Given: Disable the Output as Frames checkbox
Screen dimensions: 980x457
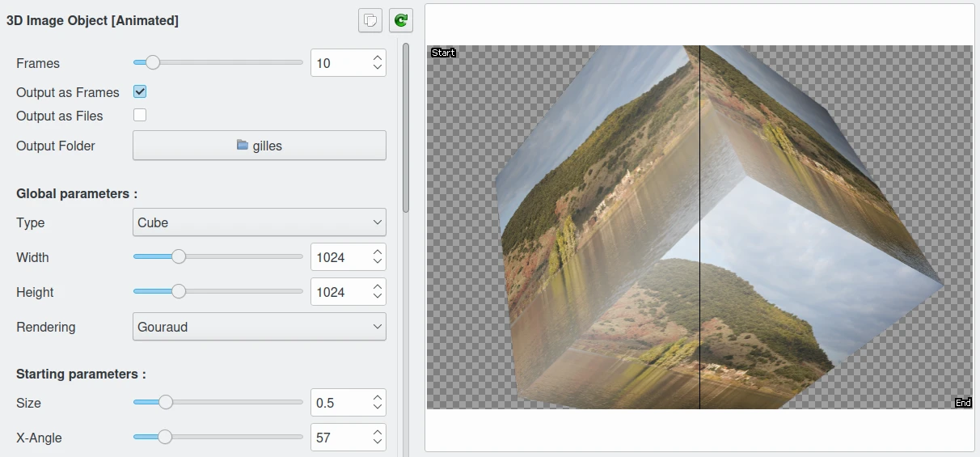Looking at the screenshot, I should pos(140,92).
